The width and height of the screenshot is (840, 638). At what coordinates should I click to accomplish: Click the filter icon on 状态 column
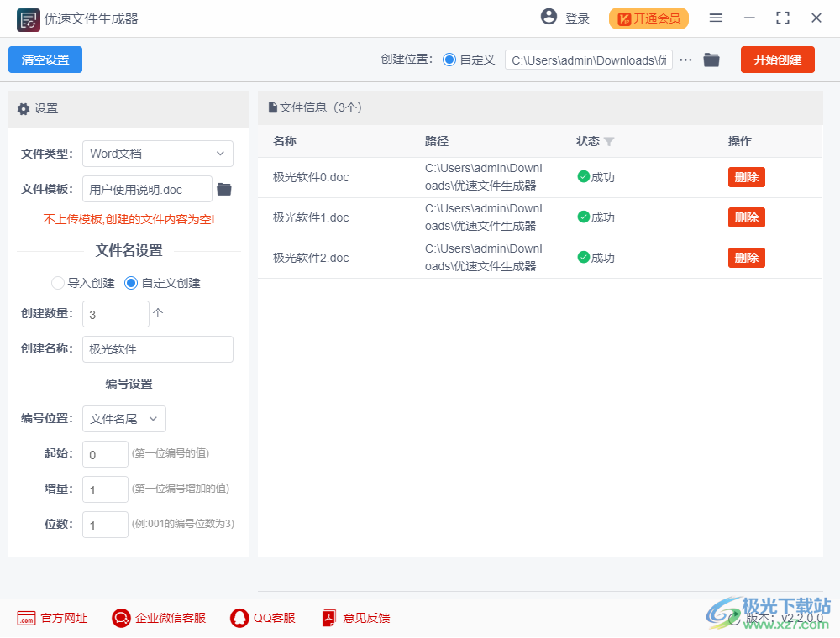point(607,142)
